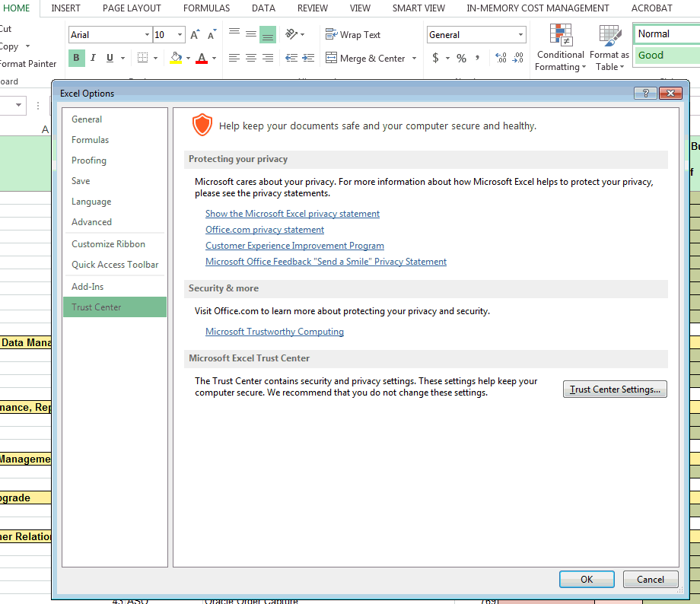700x604 pixels.
Task: Open the General number format dropdown
Action: click(520, 35)
